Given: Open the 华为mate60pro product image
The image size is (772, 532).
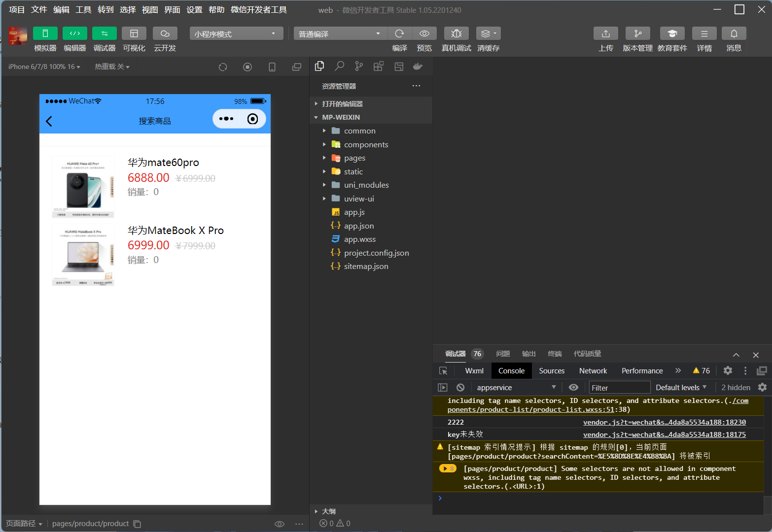Looking at the screenshot, I should (83, 187).
